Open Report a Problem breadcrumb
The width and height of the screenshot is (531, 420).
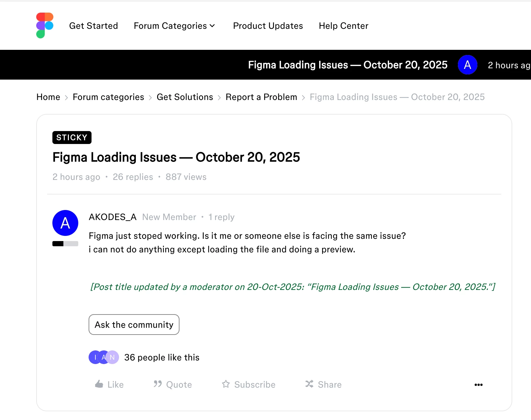tap(261, 97)
